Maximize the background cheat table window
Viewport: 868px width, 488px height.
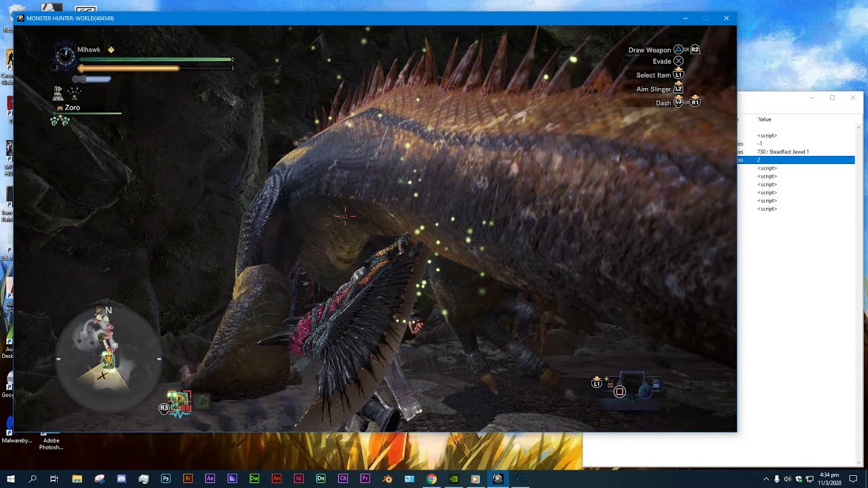tap(832, 98)
